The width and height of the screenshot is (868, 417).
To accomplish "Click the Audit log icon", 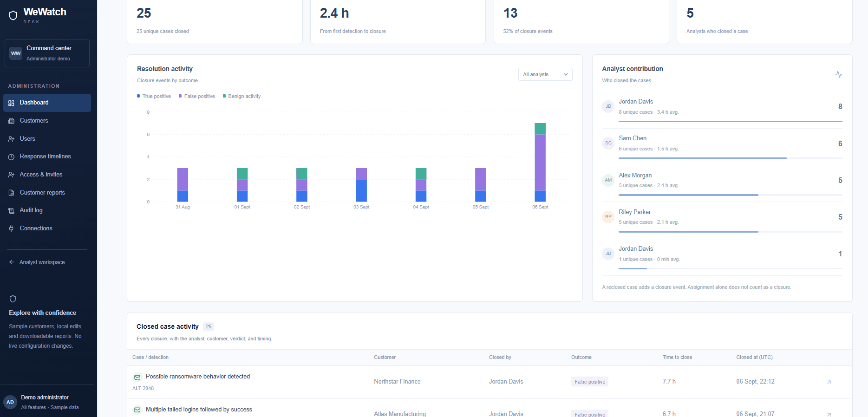I will tap(11, 211).
